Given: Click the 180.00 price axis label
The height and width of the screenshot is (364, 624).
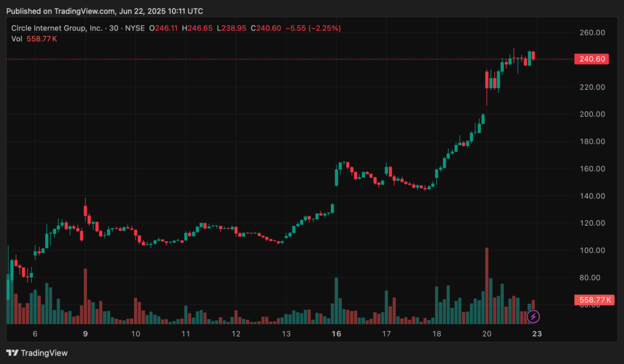Looking at the screenshot, I should click(x=592, y=141).
